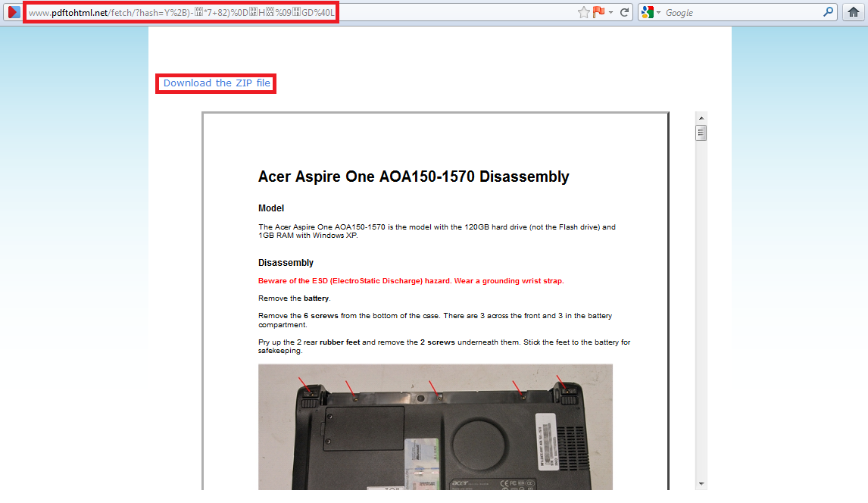Go to the home page icon
This screenshot has width=868, height=503.
coord(854,12)
